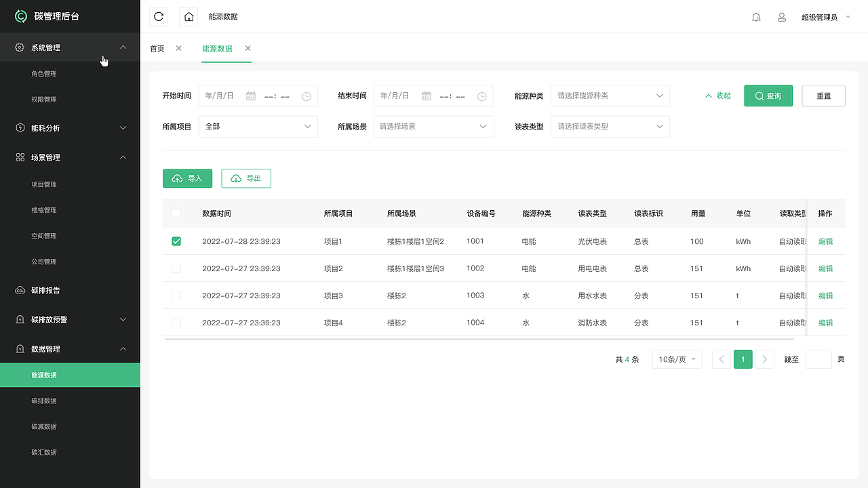Go to next page arrow
The height and width of the screenshot is (488, 868).
pyautogui.click(x=765, y=359)
